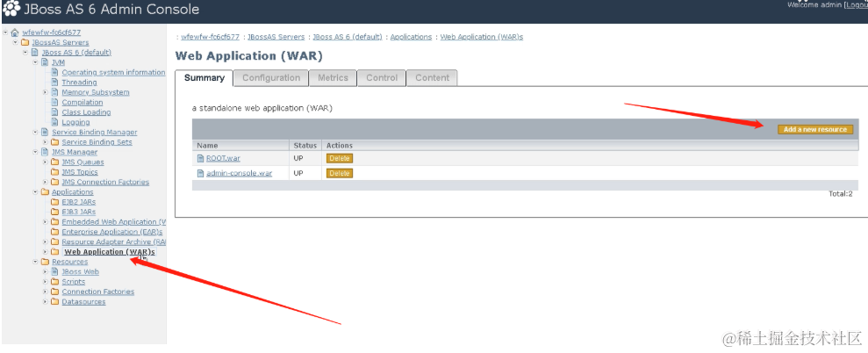Open the admin-console.war link

pos(239,174)
